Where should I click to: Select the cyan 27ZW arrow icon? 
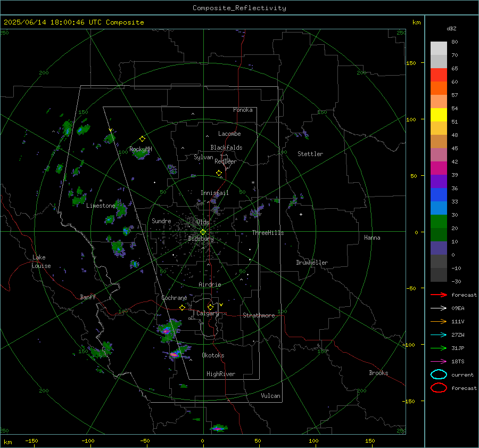[x=439, y=335]
